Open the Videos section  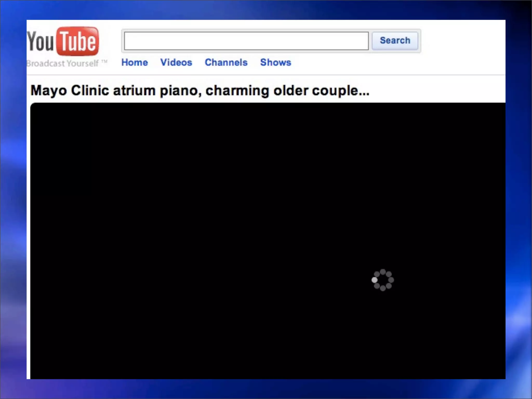(176, 62)
